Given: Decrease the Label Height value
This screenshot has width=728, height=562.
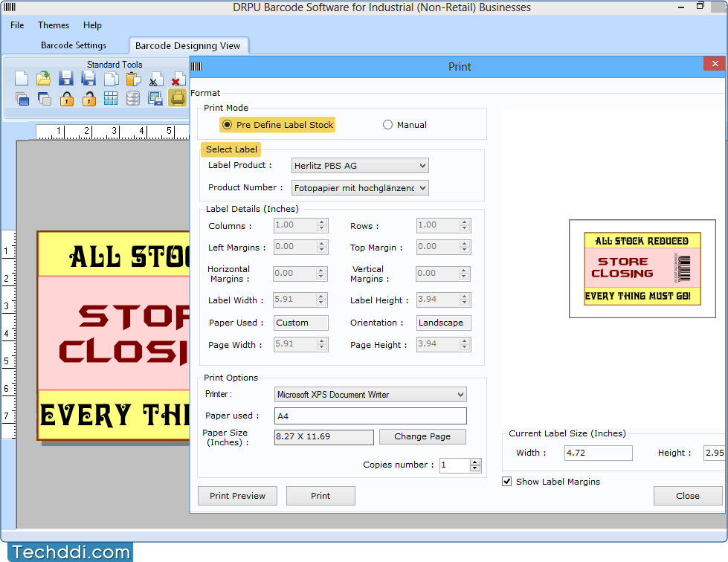Looking at the screenshot, I should coord(464,303).
